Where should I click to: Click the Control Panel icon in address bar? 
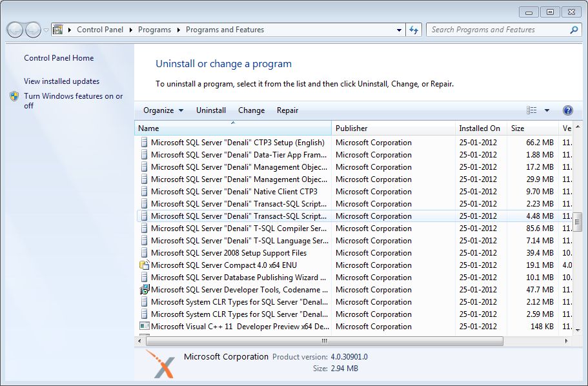point(57,30)
